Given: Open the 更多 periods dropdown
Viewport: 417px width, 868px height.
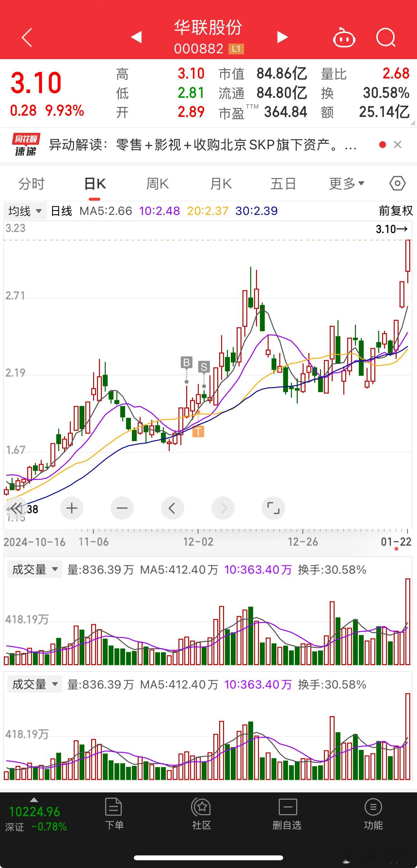Looking at the screenshot, I should (x=347, y=184).
